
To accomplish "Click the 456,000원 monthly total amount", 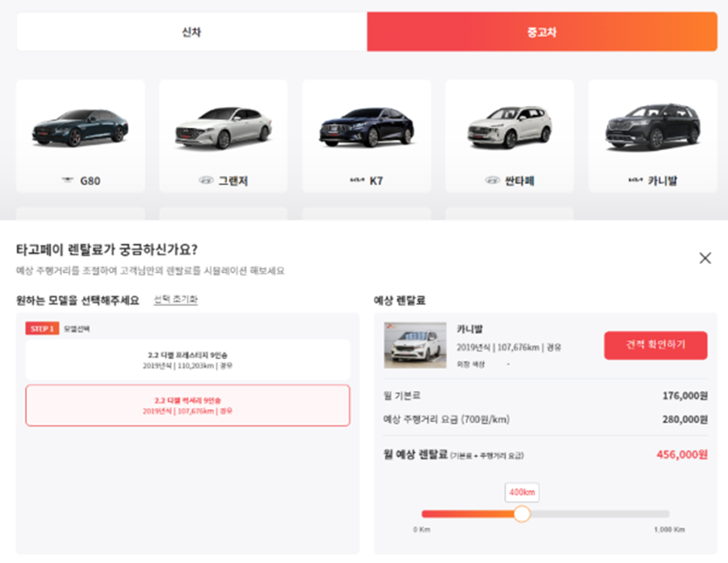I will pos(682,455).
